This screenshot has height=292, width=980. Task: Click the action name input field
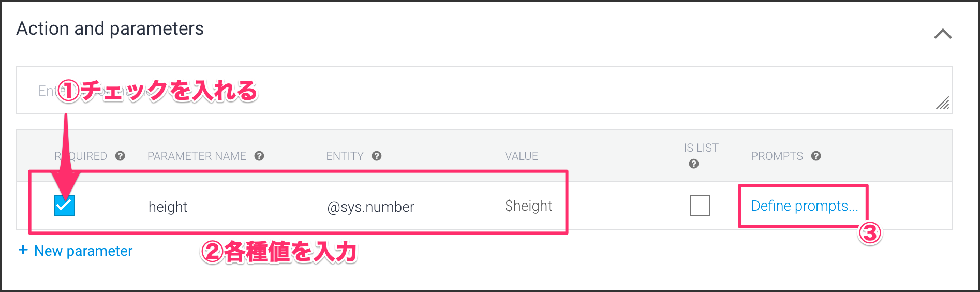(466, 91)
